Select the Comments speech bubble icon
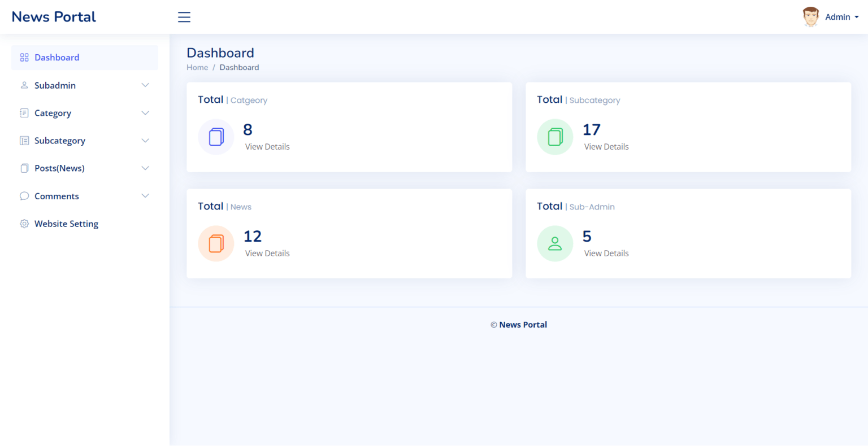Viewport: 868px width, 446px height. click(x=24, y=195)
